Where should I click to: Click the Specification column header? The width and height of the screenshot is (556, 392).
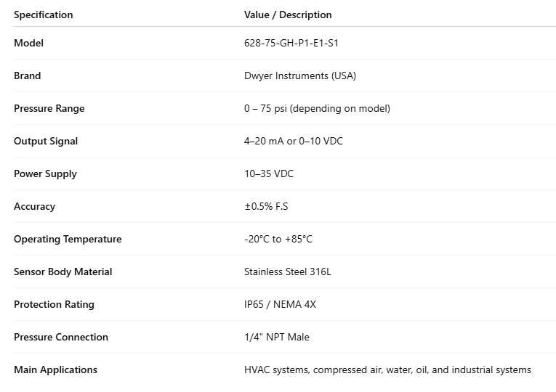click(44, 15)
